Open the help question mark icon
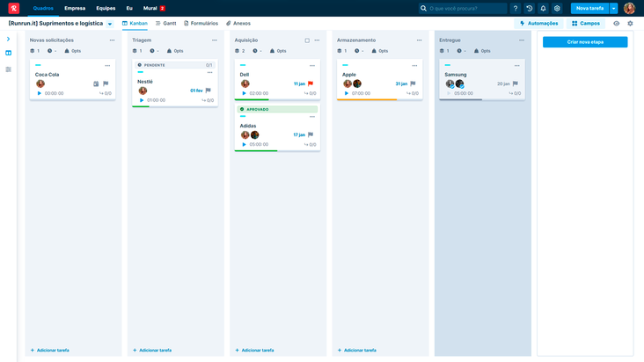The width and height of the screenshot is (644, 362). 516,8
